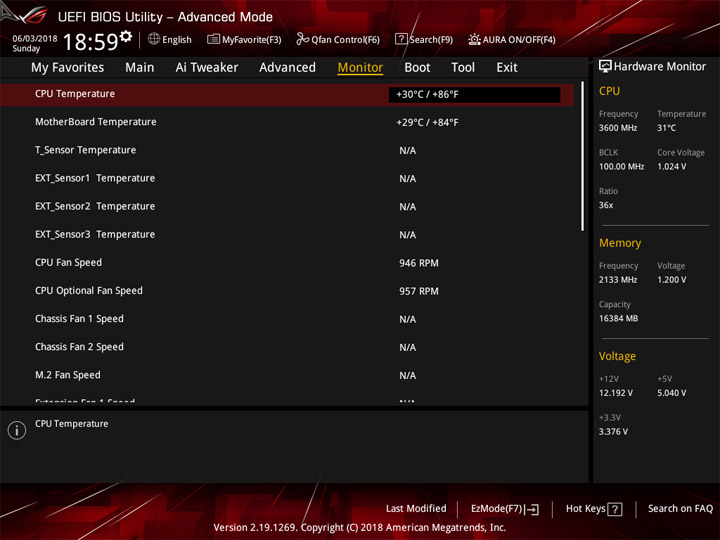Select CPU Fan Speed row
720x540 pixels.
(287, 263)
